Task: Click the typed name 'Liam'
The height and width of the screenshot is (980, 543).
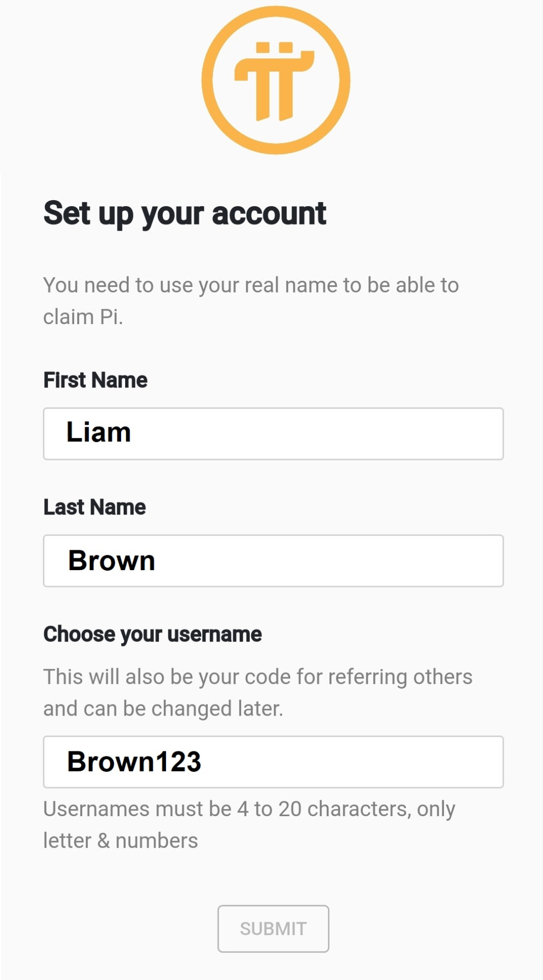Action: (99, 433)
